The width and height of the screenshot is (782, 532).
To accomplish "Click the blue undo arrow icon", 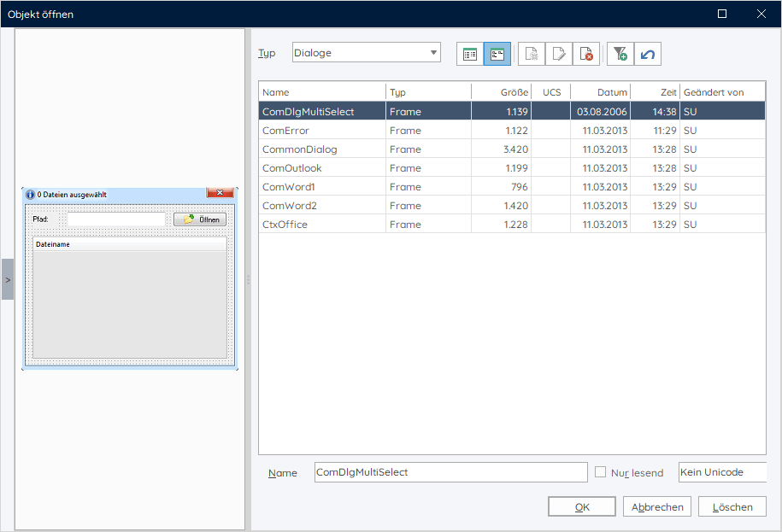I will point(648,54).
